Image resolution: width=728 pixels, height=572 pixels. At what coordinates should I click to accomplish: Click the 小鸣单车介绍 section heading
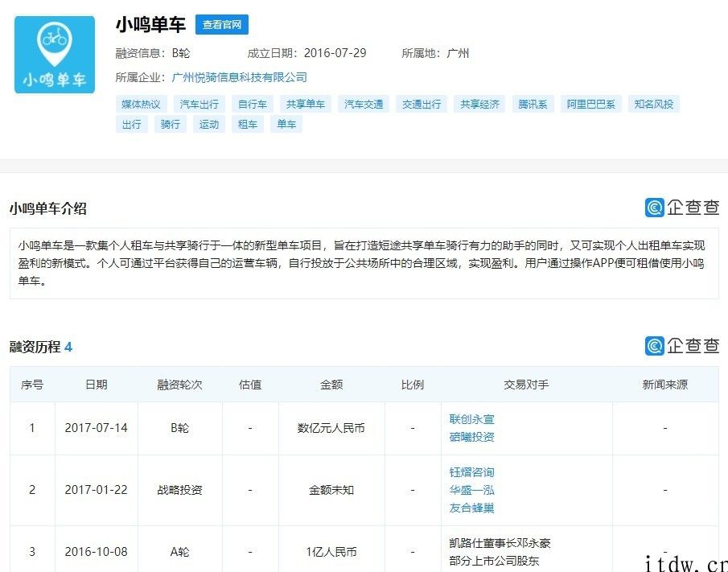(x=48, y=208)
